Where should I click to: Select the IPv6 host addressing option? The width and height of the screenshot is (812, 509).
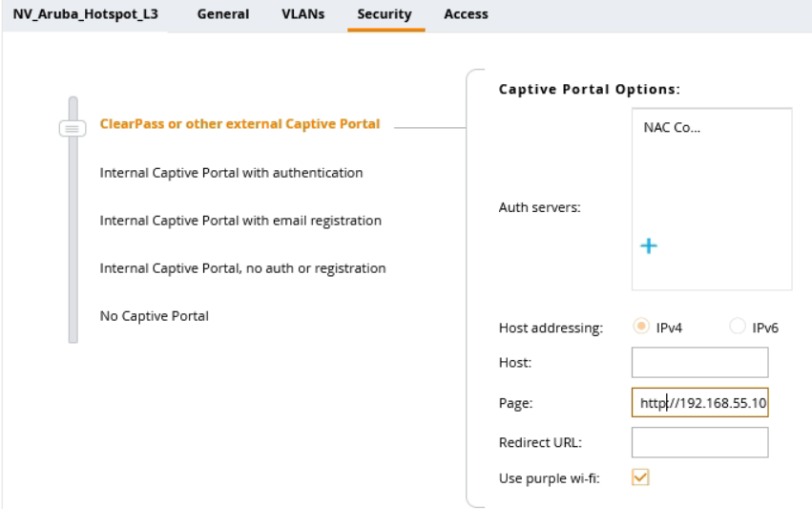738,327
